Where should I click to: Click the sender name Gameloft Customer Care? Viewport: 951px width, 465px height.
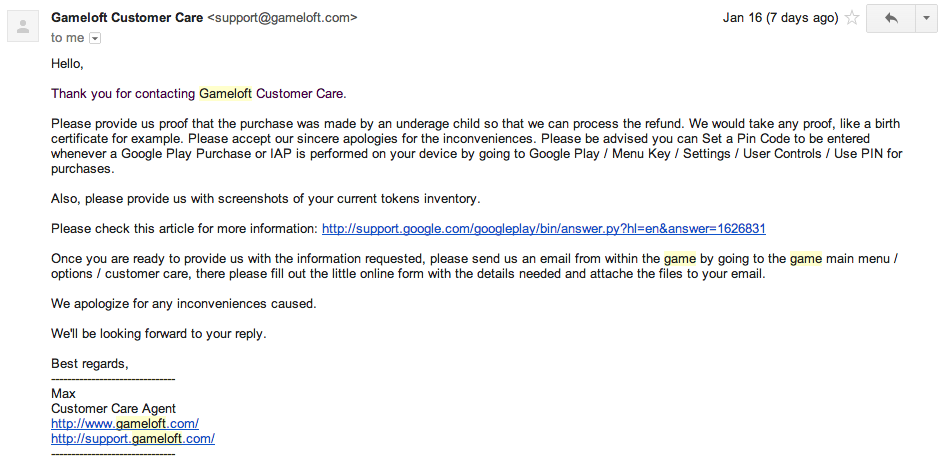click(127, 18)
